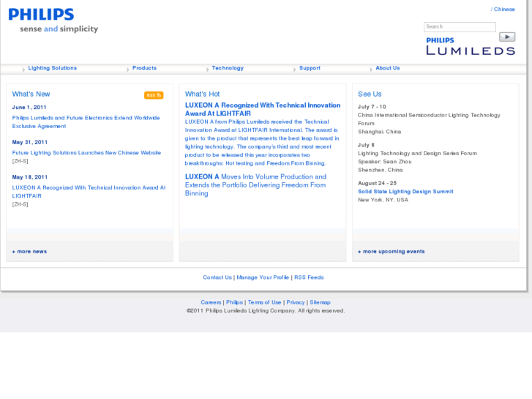Click the August 24 - 25 date
This screenshot has width=532, height=399.
[378, 183]
